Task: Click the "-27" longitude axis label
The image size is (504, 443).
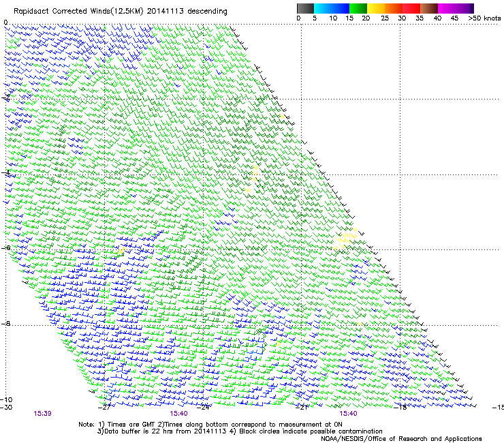Action: [104, 408]
